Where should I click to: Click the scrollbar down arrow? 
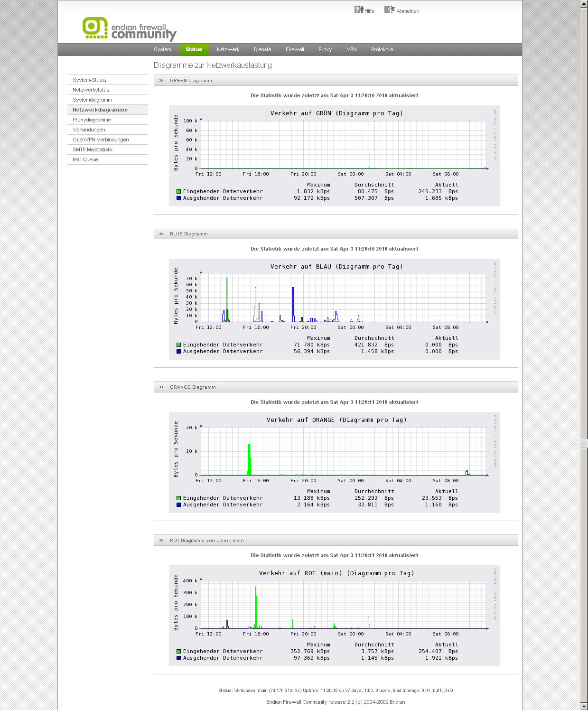(x=584, y=706)
